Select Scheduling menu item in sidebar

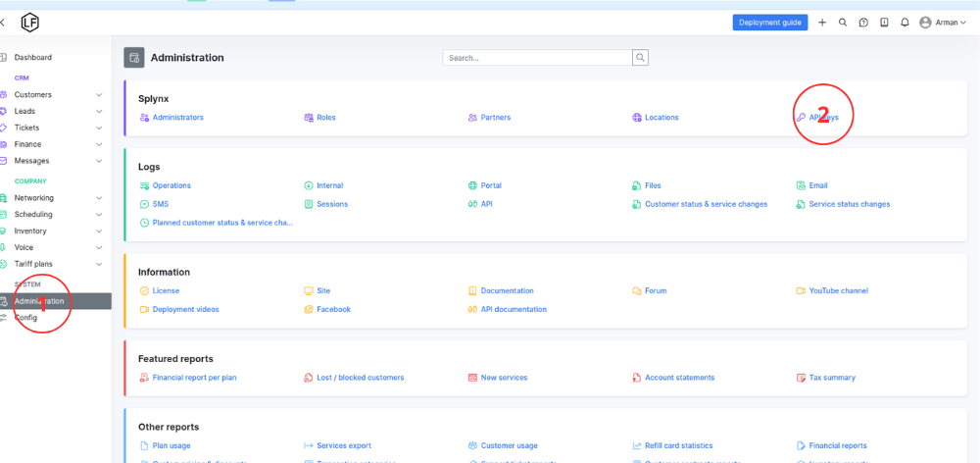pos(33,215)
